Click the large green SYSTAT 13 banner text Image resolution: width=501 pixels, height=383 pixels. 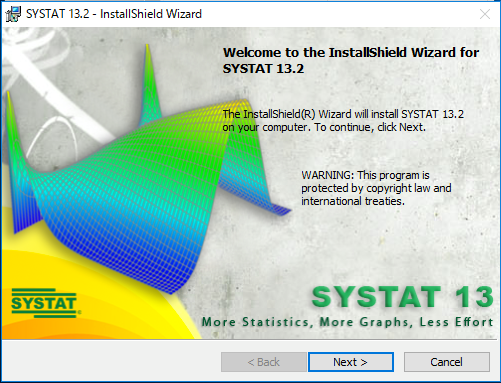click(x=402, y=297)
